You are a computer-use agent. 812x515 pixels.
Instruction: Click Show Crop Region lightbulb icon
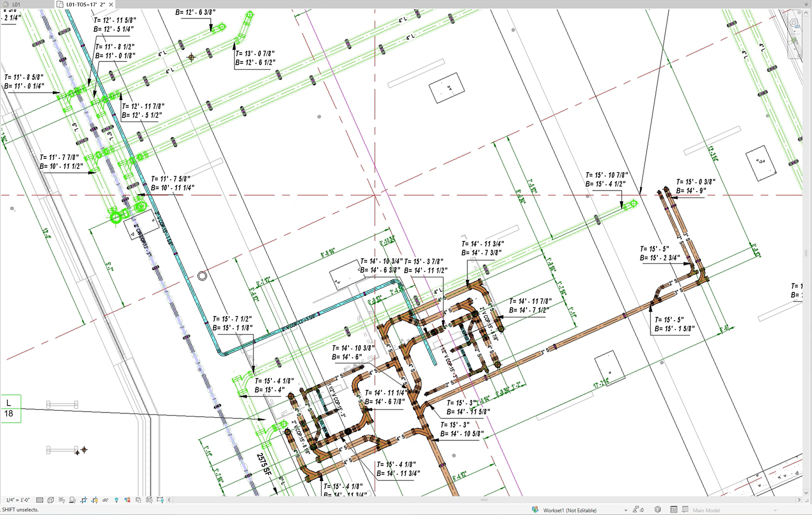(x=95, y=500)
